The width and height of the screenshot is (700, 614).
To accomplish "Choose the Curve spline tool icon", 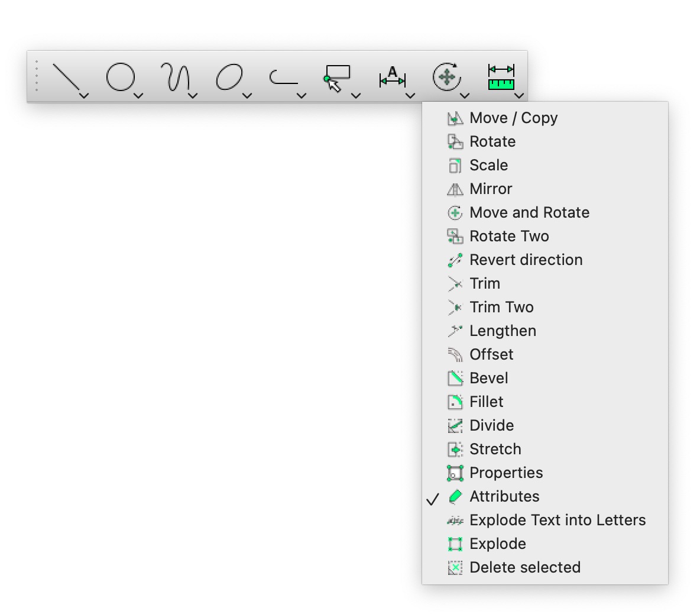I will tap(174, 77).
